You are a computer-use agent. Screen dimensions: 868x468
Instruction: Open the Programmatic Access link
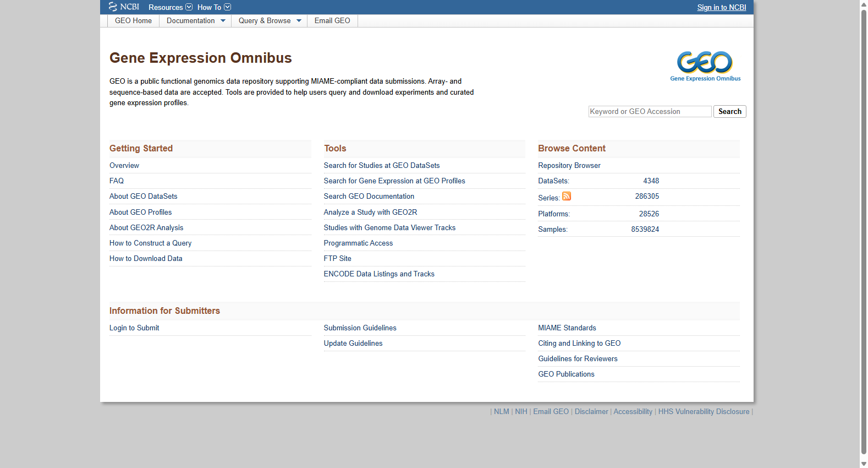point(359,243)
